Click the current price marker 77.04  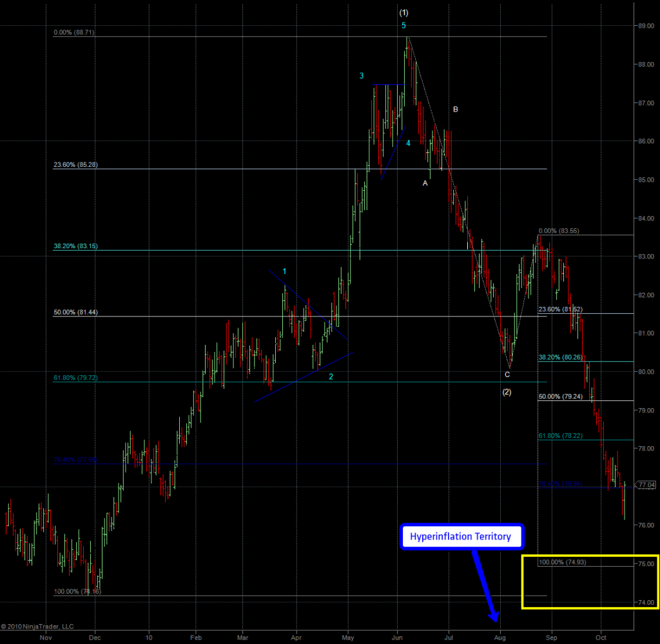(x=648, y=484)
